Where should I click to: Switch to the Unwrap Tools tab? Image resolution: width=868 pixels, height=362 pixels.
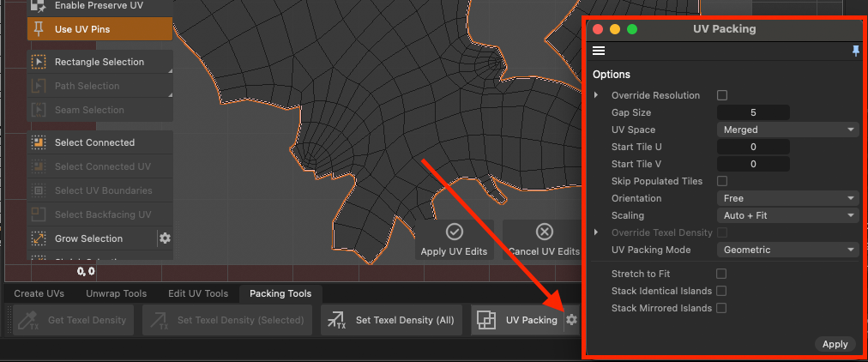117,293
